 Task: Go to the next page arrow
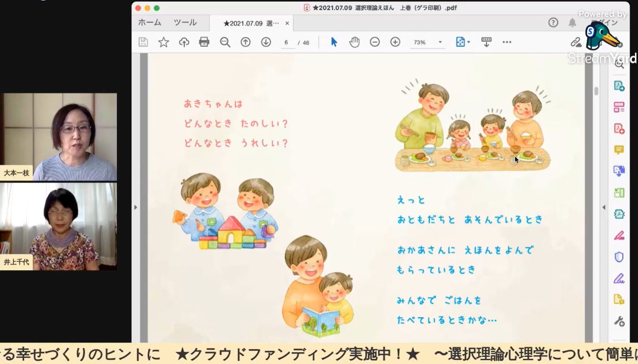click(266, 42)
